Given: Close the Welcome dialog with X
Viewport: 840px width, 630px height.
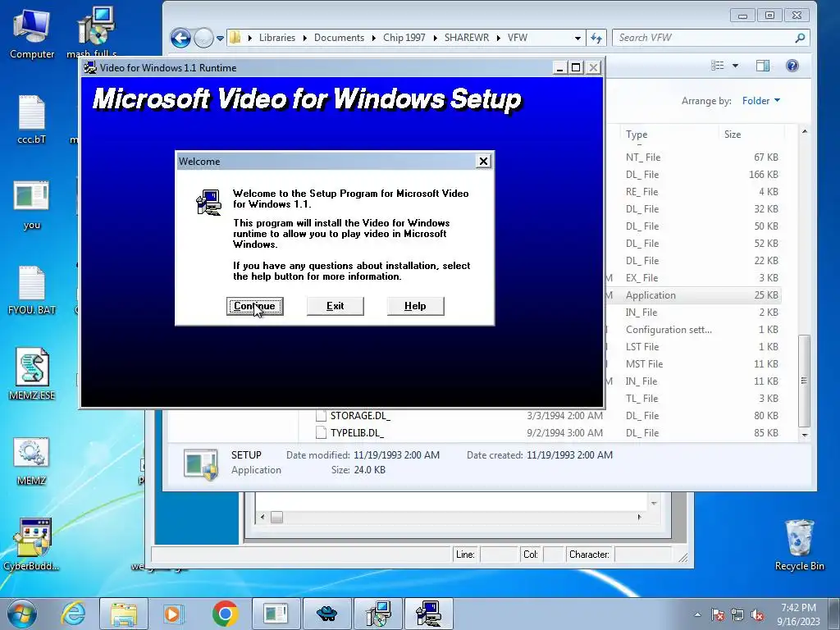Looking at the screenshot, I should click(x=483, y=162).
